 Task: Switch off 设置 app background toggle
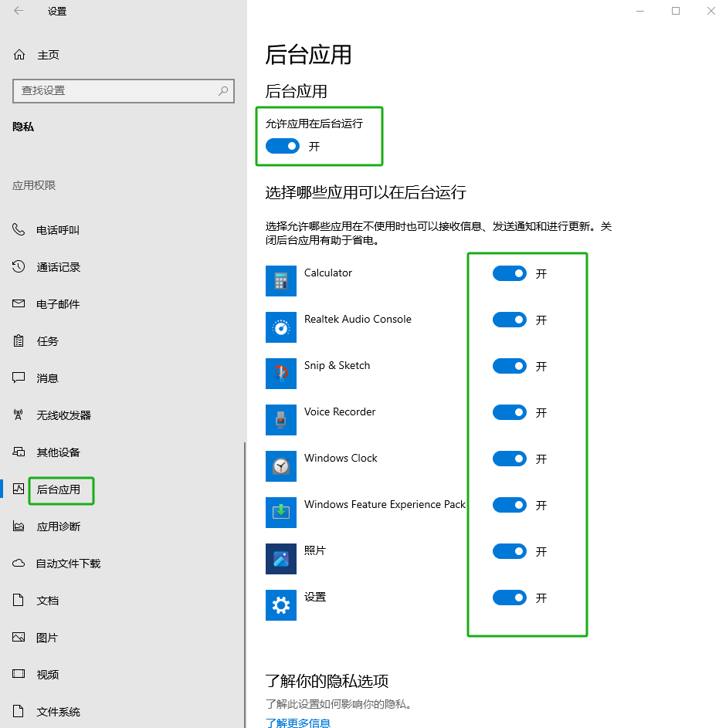(510, 598)
